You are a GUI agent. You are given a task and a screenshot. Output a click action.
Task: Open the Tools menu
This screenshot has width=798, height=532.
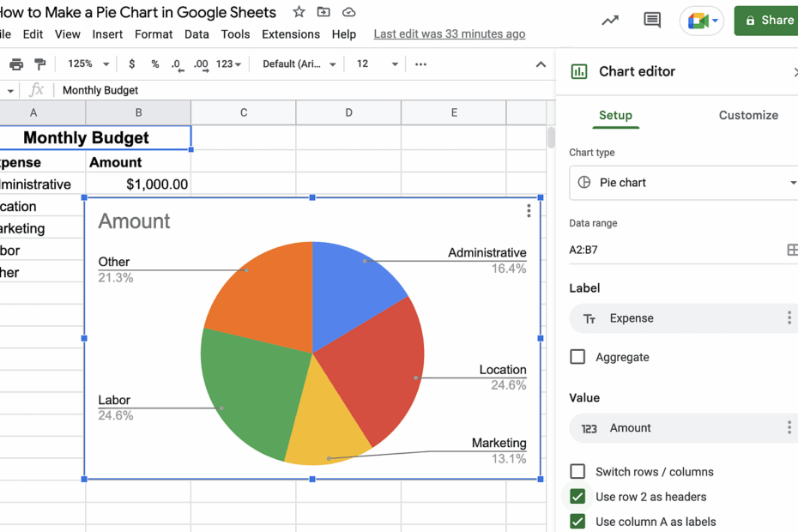tap(235, 34)
